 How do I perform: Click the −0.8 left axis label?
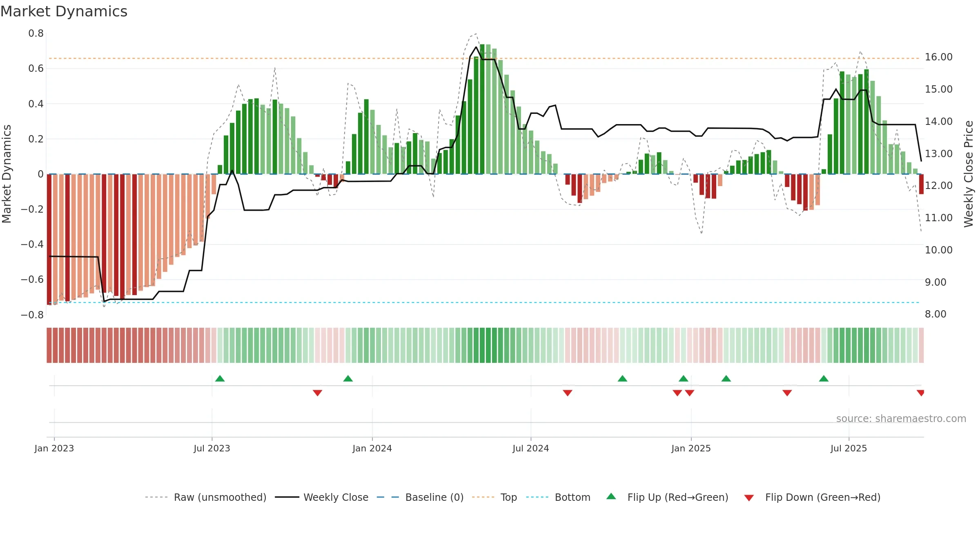tap(32, 315)
